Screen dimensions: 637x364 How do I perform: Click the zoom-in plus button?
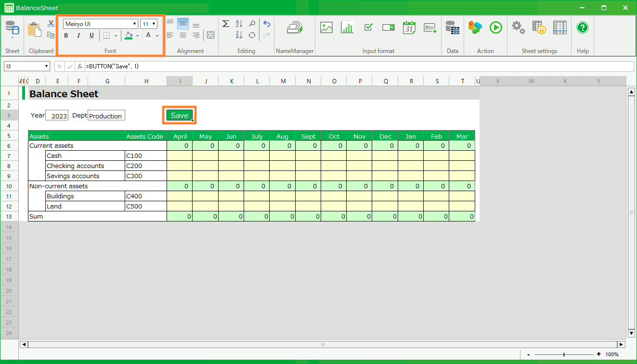tap(598, 354)
